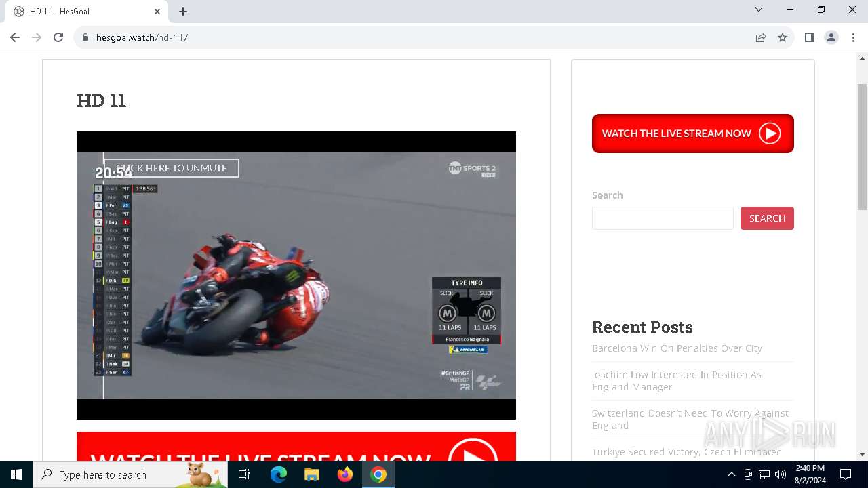Launch Microsoft Edge from taskbar
This screenshot has height=488, width=868.
coord(279,474)
